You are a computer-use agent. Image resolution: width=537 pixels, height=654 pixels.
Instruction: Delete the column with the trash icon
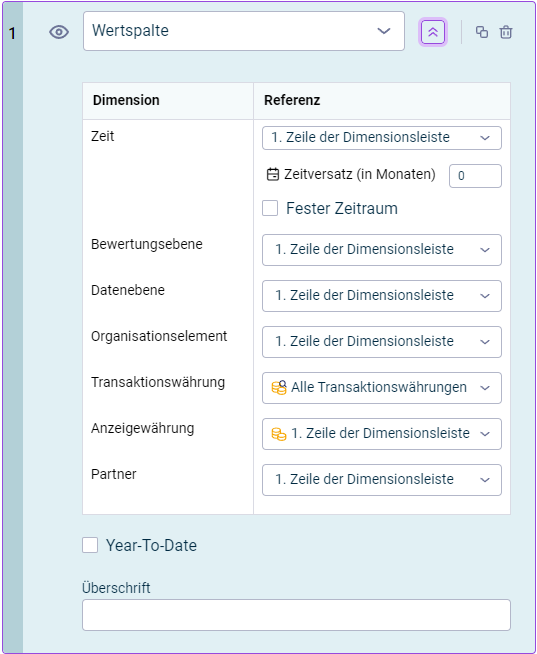tap(506, 32)
